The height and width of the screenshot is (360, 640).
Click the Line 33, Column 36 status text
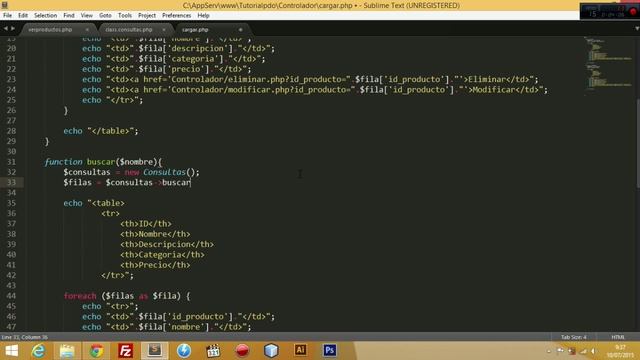[24, 337]
